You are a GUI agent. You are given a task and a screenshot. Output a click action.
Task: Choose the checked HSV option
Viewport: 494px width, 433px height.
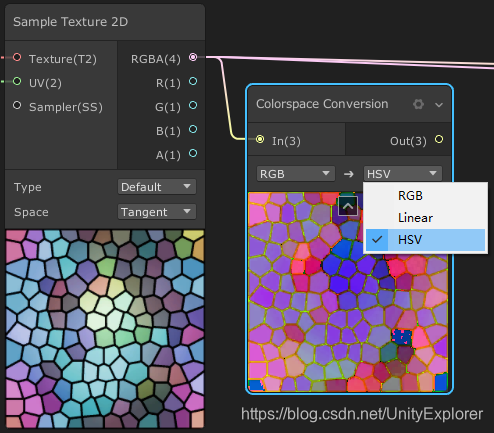425,240
